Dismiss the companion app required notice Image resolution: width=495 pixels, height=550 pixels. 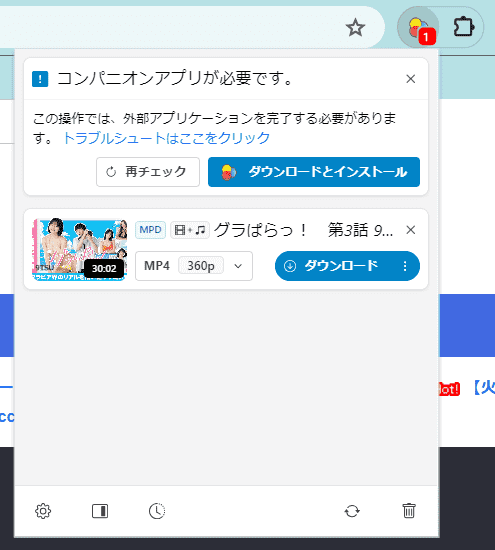coord(410,79)
